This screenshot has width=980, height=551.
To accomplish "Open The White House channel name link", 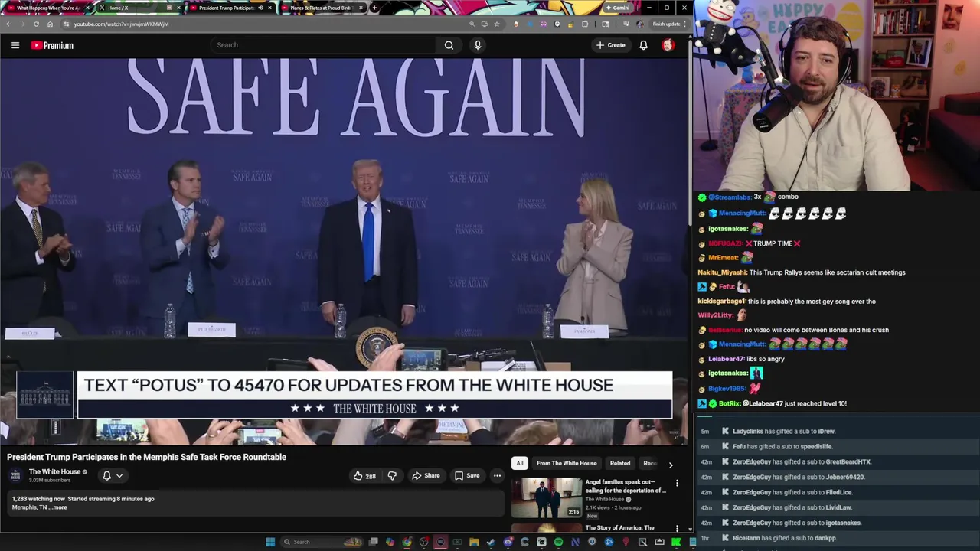I will tap(54, 472).
